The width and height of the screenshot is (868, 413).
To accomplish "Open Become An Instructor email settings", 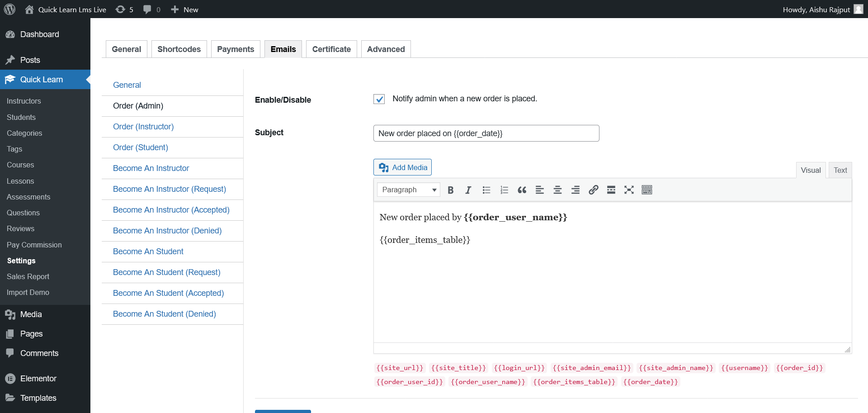I will coord(151,168).
